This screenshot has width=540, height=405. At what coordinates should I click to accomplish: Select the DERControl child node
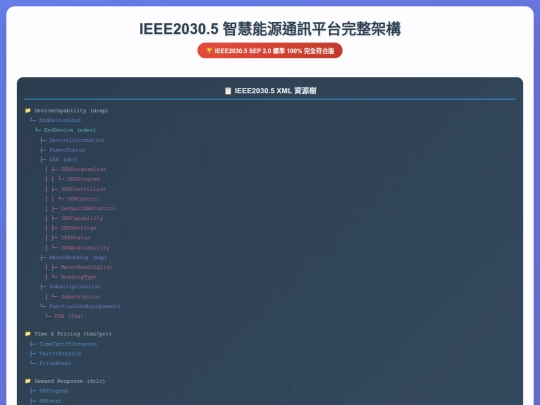click(x=83, y=199)
